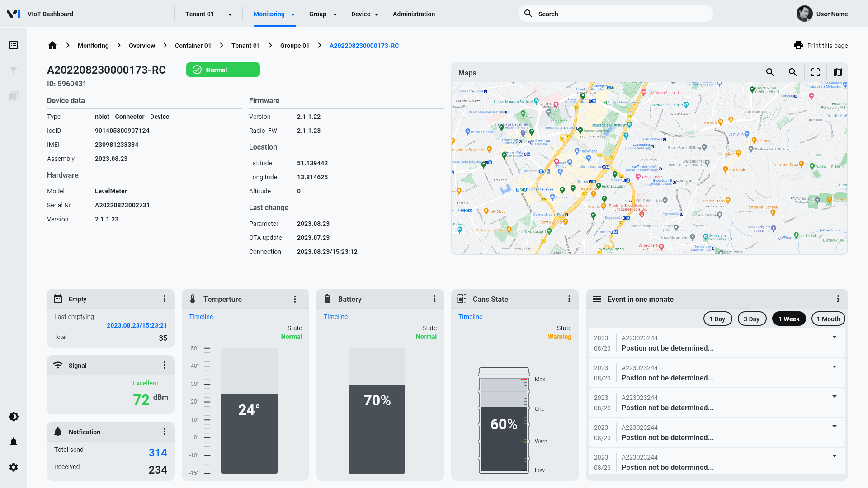Open settings gear in sidebar
Image resolution: width=868 pixels, height=488 pixels.
[x=14, y=467]
